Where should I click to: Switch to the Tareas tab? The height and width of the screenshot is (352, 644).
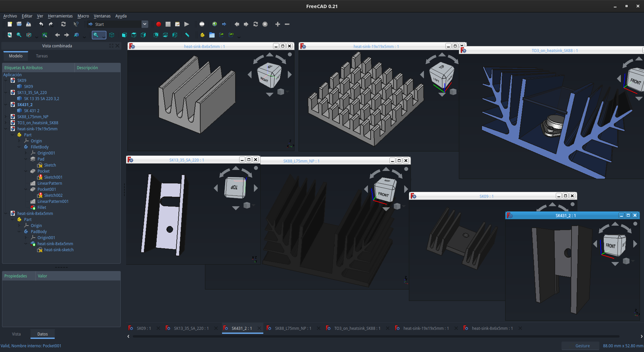tap(42, 56)
